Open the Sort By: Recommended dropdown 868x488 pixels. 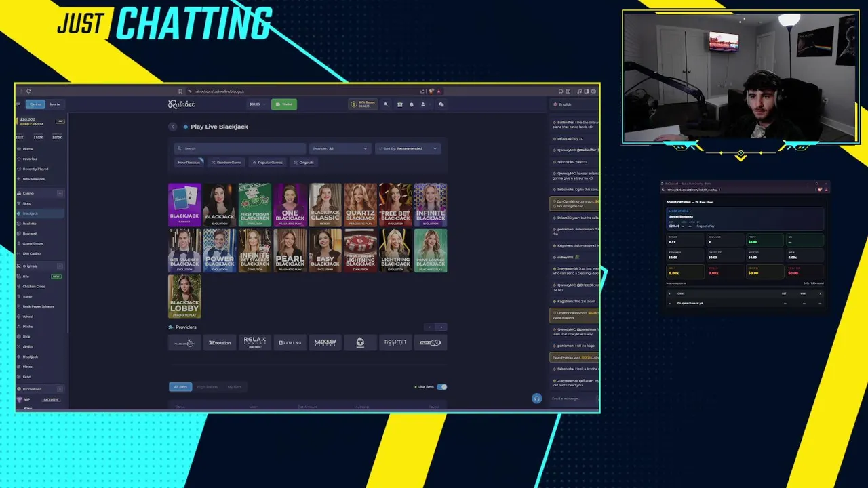coord(408,148)
